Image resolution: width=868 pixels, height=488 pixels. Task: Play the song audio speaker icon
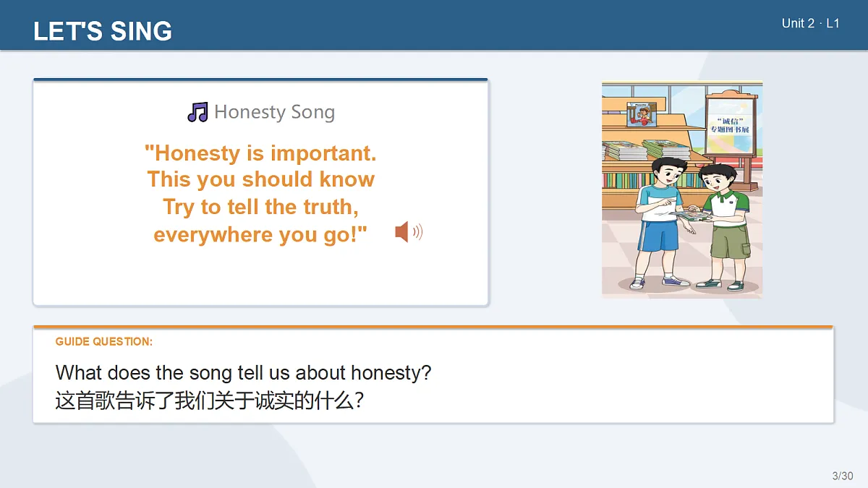point(409,232)
